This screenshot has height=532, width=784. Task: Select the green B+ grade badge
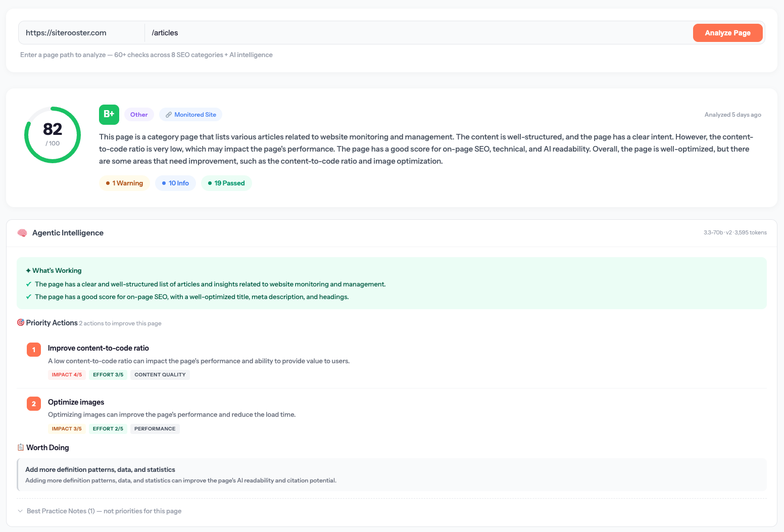pyautogui.click(x=109, y=114)
